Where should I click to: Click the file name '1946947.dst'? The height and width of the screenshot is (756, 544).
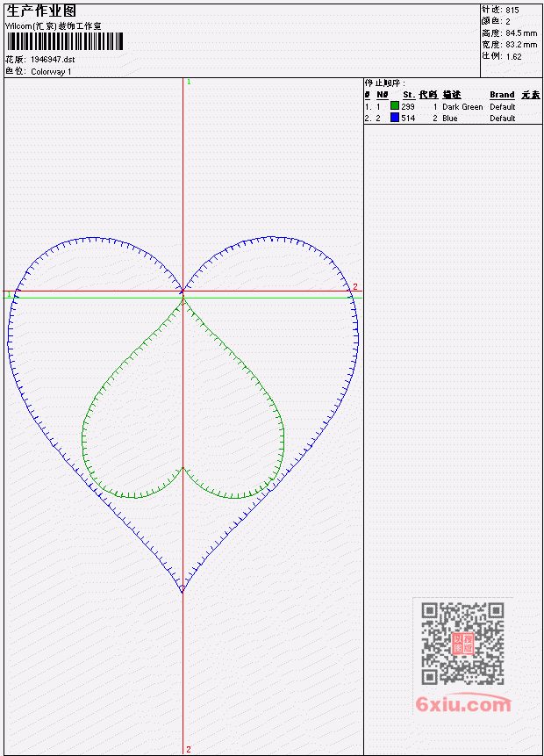coord(53,60)
